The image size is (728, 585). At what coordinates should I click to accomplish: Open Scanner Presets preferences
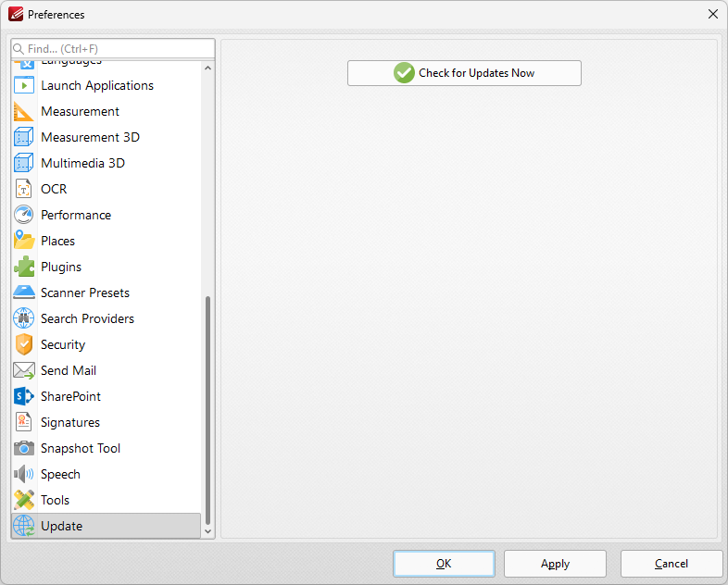[85, 292]
